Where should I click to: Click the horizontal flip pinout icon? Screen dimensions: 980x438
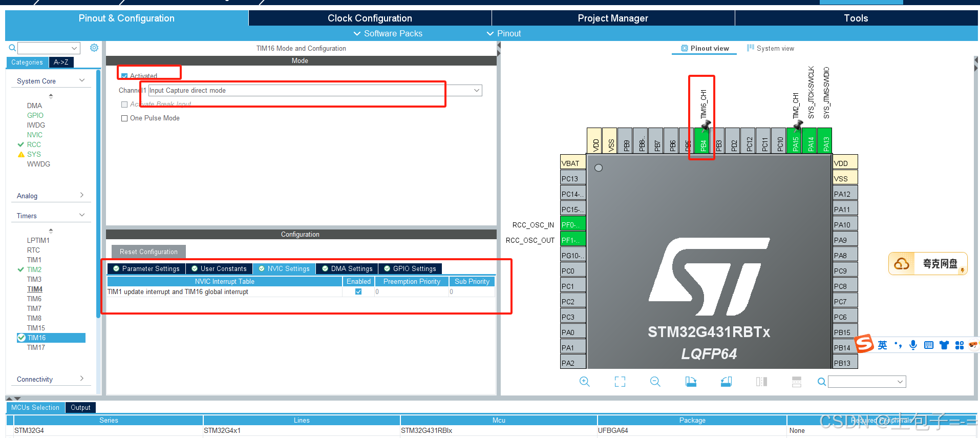(761, 382)
